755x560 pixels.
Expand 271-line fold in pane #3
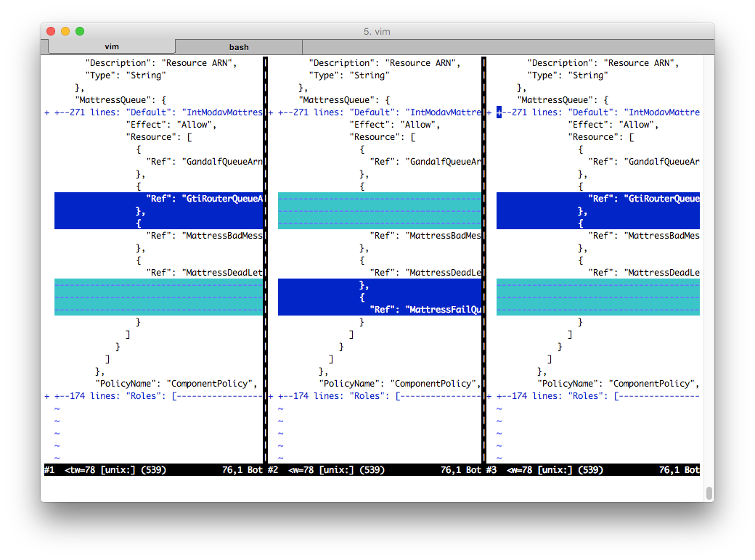coord(593,112)
